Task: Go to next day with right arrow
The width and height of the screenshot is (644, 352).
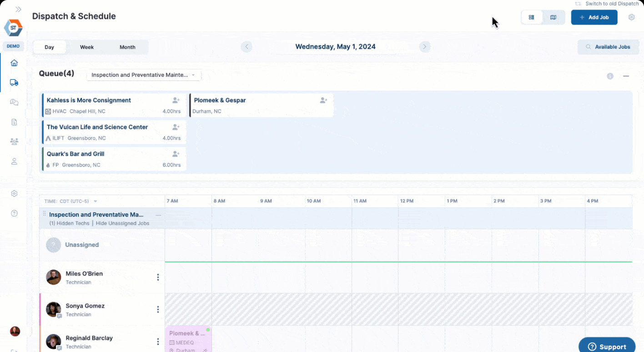Action: [x=424, y=47]
